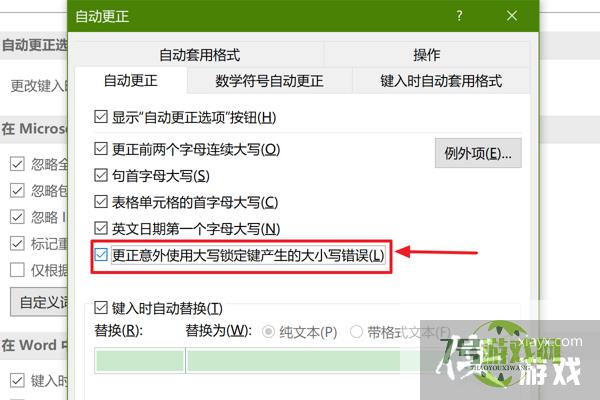Open the 操作 tab
The width and height of the screenshot is (600, 400).
coord(427,55)
